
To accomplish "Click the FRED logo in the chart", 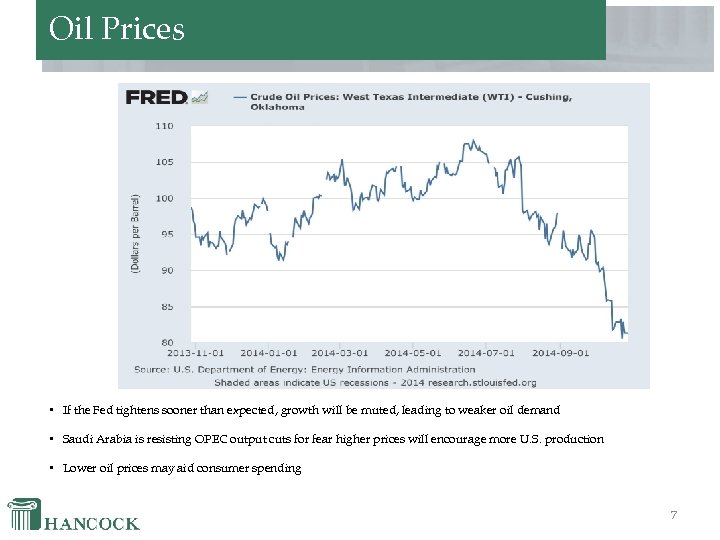I will 156,97.
